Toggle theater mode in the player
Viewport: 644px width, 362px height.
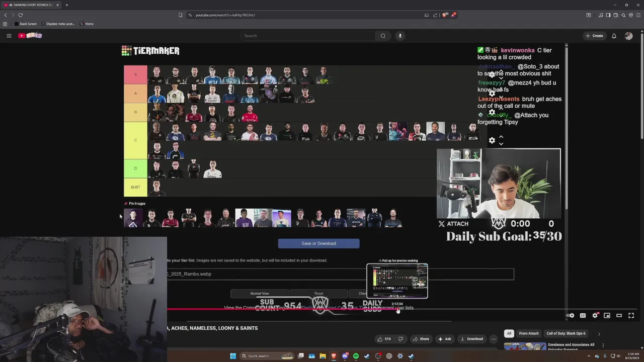[619, 315]
